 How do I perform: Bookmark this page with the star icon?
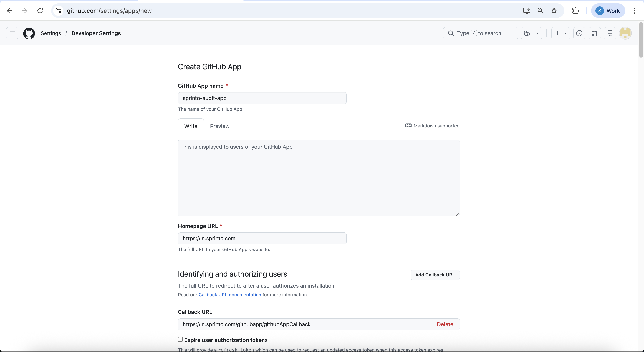coord(554,11)
